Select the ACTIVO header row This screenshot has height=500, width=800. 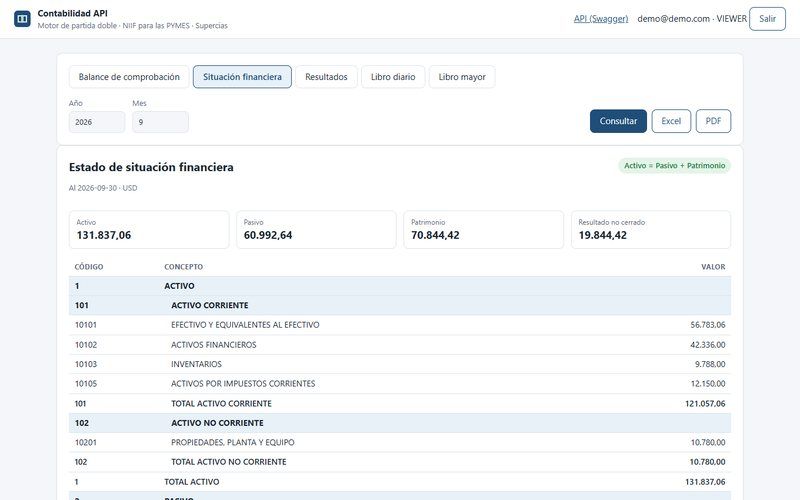pos(400,286)
